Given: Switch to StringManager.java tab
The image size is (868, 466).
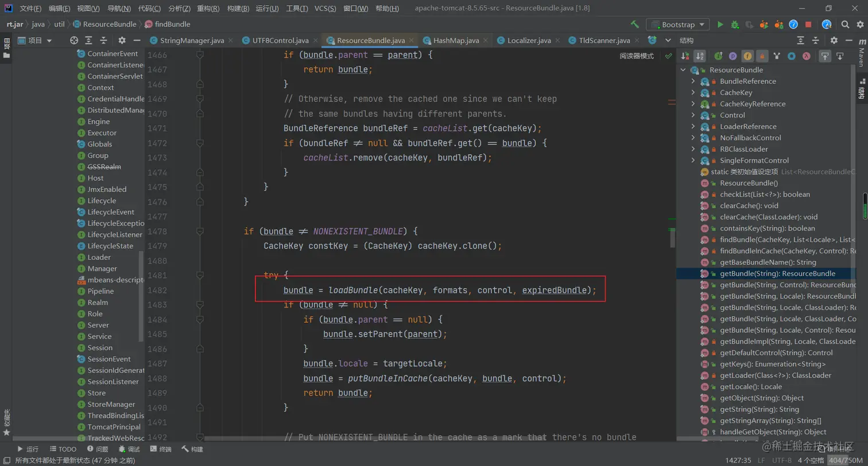Looking at the screenshot, I should (x=192, y=40).
